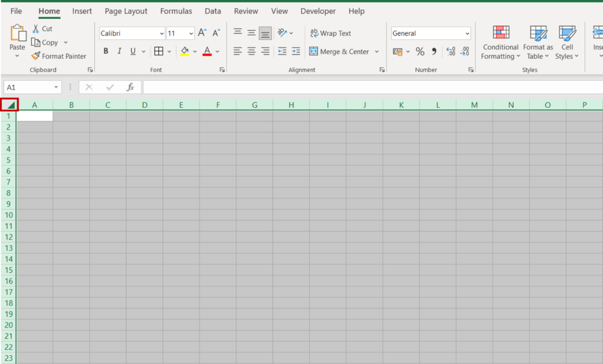This screenshot has width=603, height=364.
Task: Switch to the Page Layout tab
Action: point(126,11)
